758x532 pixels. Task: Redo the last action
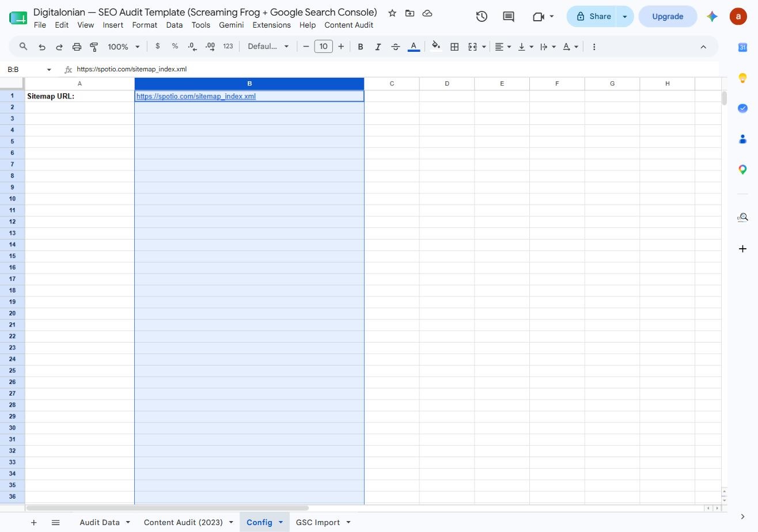[x=59, y=47]
